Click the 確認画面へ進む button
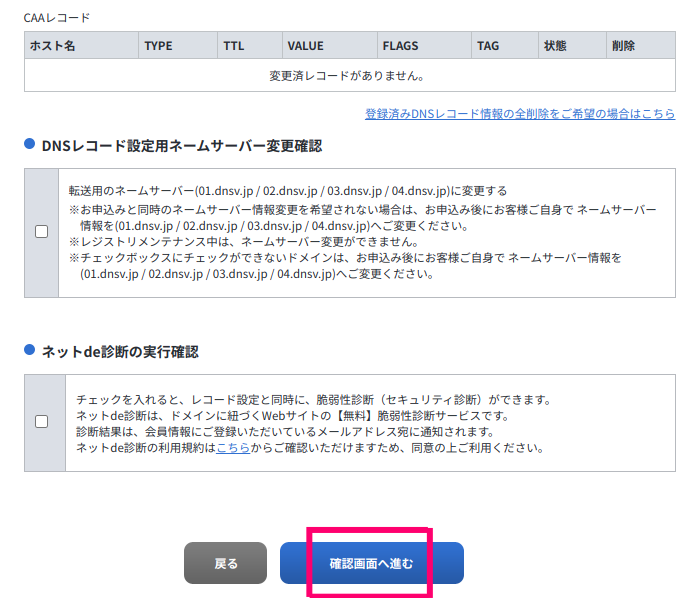This screenshot has width=700, height=598. [x=371, y=563]
